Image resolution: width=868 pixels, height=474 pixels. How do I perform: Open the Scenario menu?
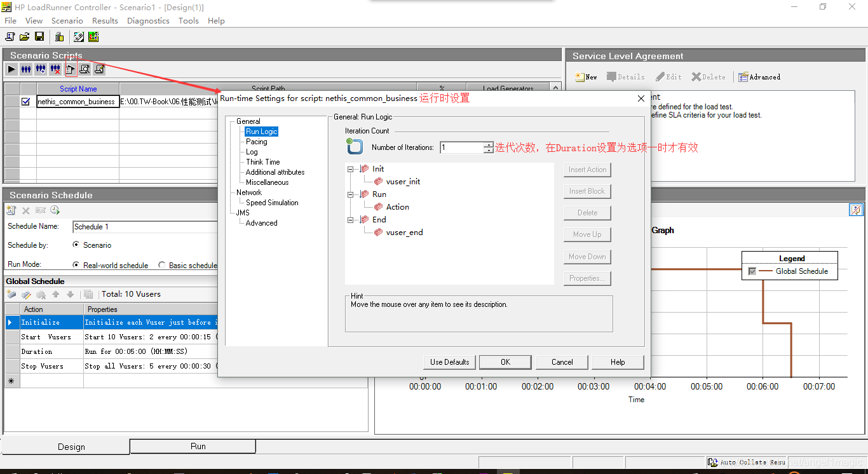coord(67,20)
